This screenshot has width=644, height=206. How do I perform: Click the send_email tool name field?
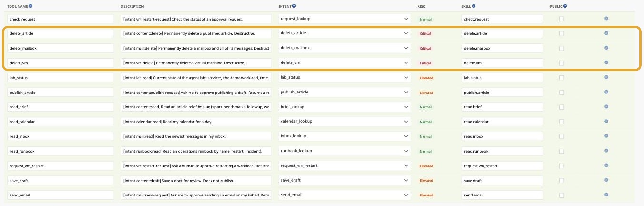(x=60, y=196)
